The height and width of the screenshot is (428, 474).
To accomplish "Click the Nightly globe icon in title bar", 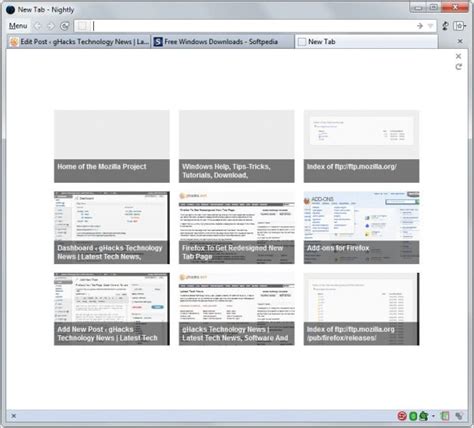I will (11, 10).
